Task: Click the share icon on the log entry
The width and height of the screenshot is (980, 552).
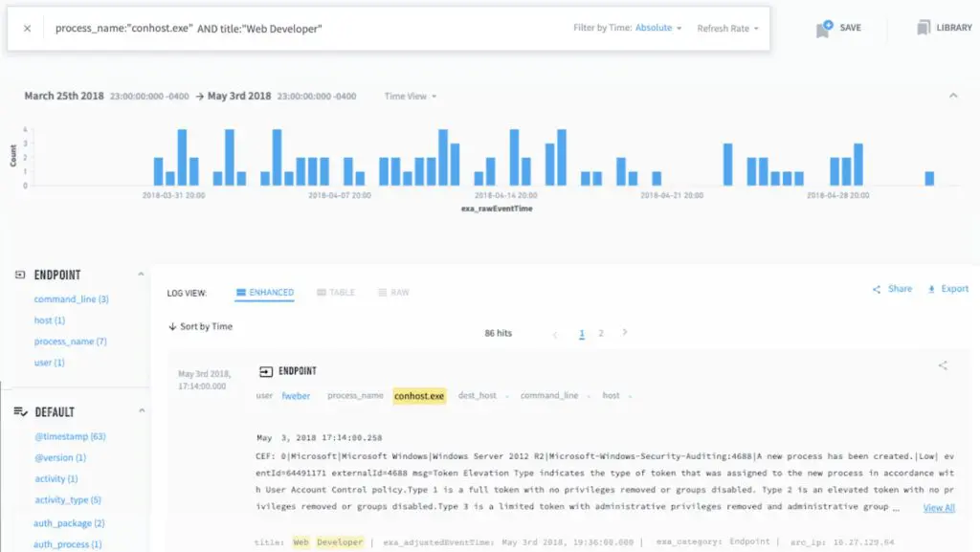Action: click(943, 365)
